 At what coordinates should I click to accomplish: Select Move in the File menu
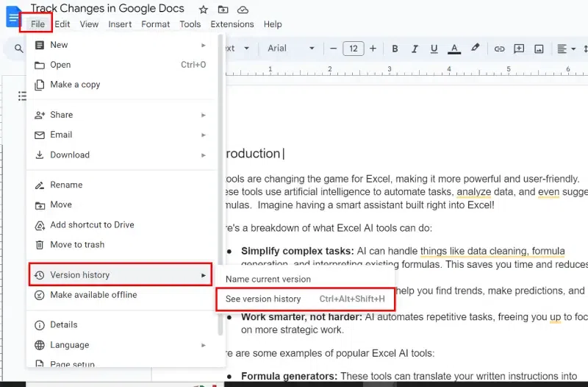point(121,205)
